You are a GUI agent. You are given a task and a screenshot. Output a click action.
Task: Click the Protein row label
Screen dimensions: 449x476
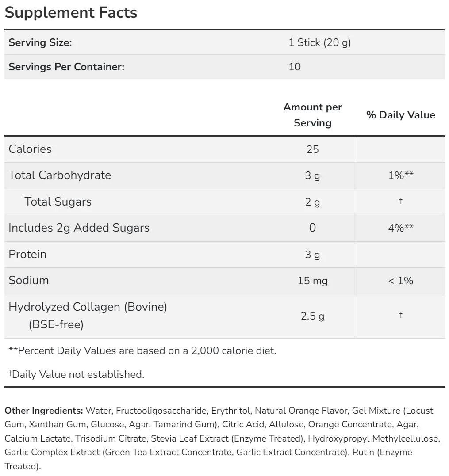(x=27, y=254)
